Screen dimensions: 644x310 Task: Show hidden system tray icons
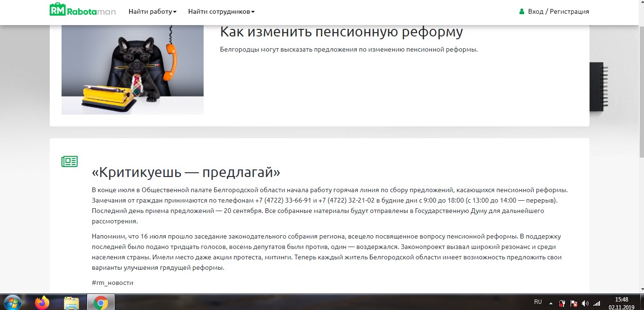coord(551,303)
